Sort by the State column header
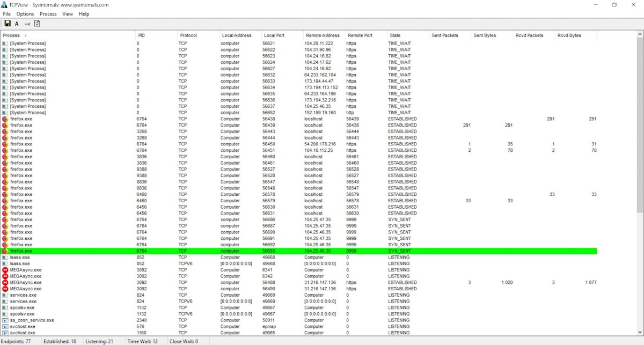The height and width of the screenshot is (345, 644). pyautogui.click(x=407, y=35)
